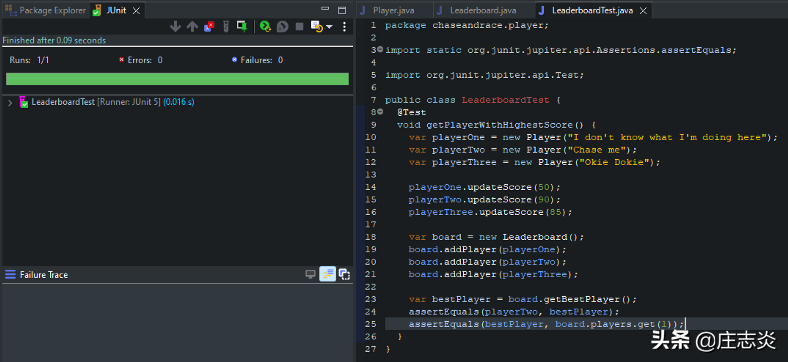Click Java file icon on LeaderboardTest.java tab
The height and width of the screenshot is (362, 788).
tap(542, 10)
